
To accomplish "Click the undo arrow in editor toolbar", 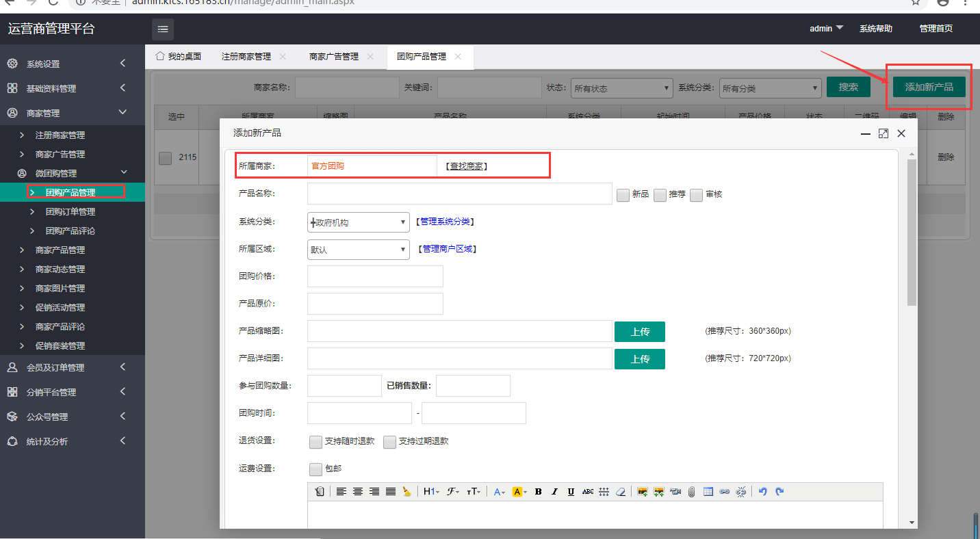I will [x=763, y=492].
